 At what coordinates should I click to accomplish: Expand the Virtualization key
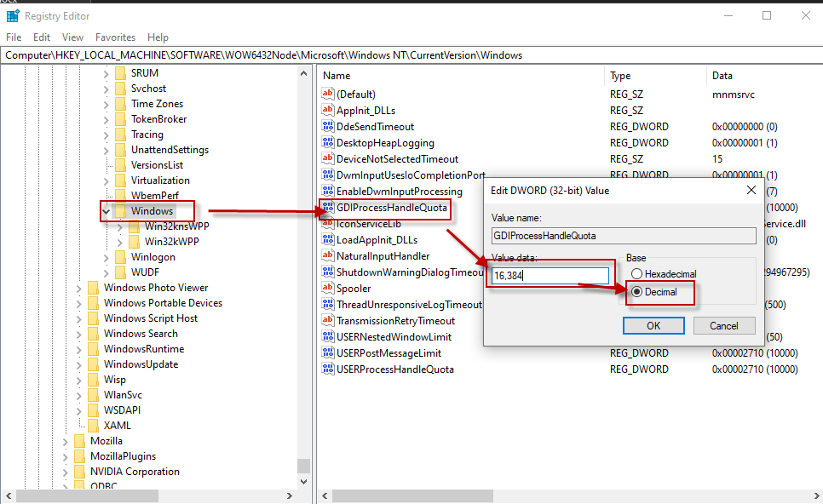tap(106, 180)
